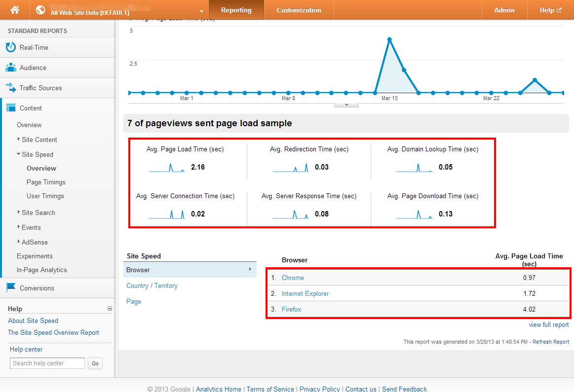Image resolution: width=574 pixels, height=392 pixels.
Task: Open the Real-Time reports section
Action: (x=34, y=47)
